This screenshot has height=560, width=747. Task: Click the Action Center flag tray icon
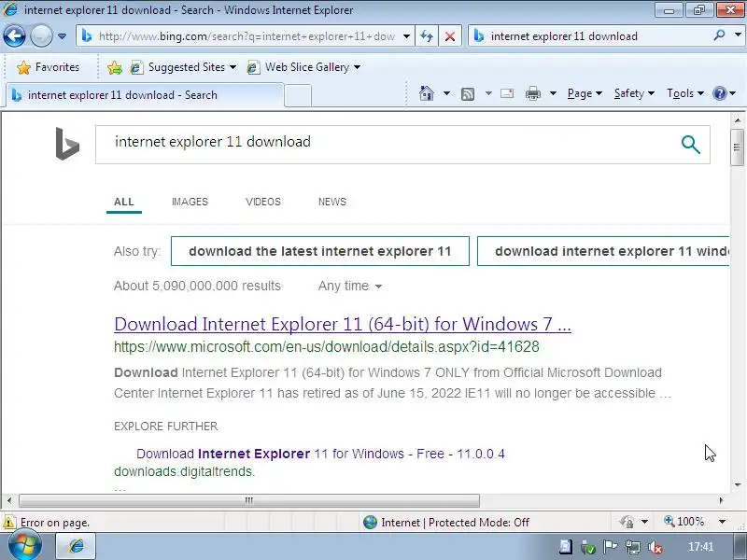coord(611,547)
